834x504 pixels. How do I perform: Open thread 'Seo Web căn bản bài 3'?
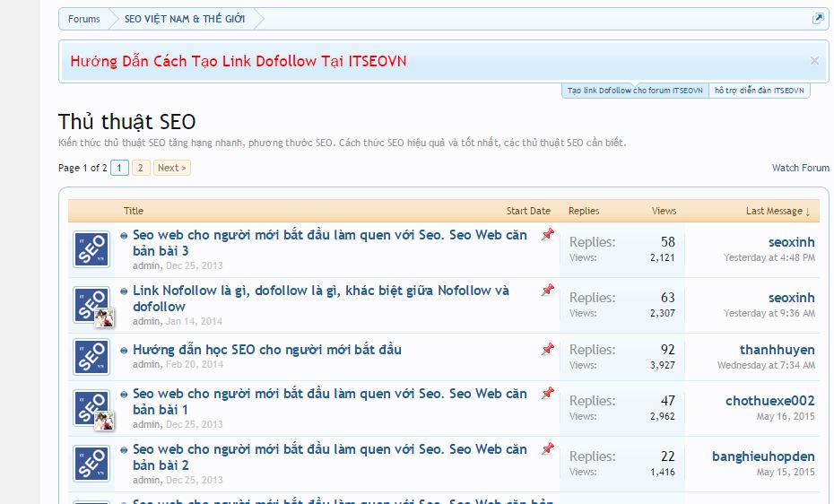(x=330, y=243)
